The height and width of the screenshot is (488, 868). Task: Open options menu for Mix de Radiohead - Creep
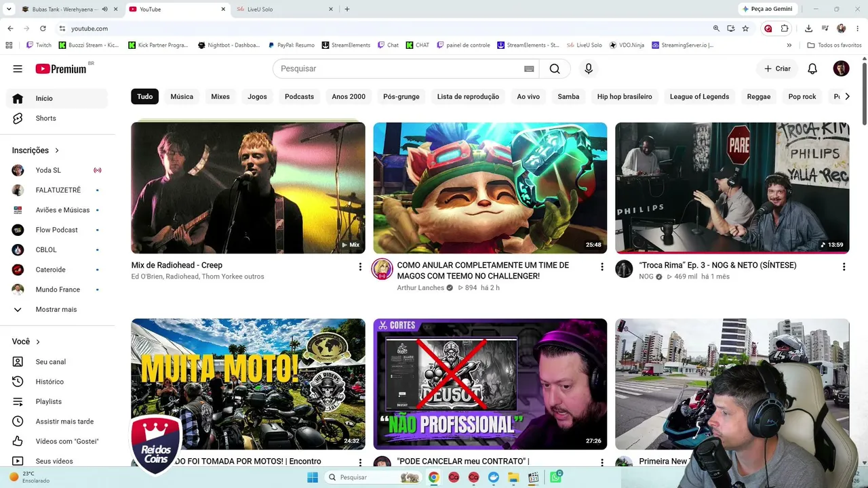[360, 267]
